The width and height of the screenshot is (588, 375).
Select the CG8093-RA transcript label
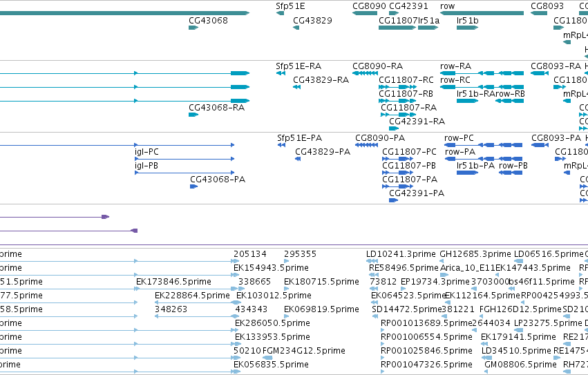point(556,66)
